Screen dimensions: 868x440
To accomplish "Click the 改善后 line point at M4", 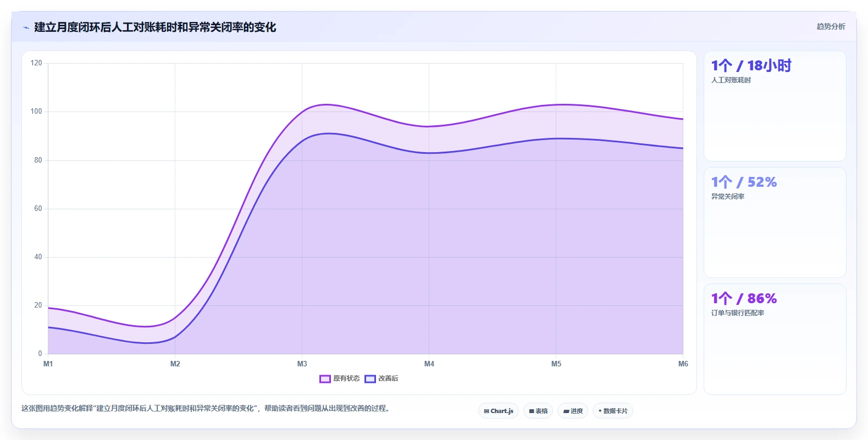I will pos(429,153).
